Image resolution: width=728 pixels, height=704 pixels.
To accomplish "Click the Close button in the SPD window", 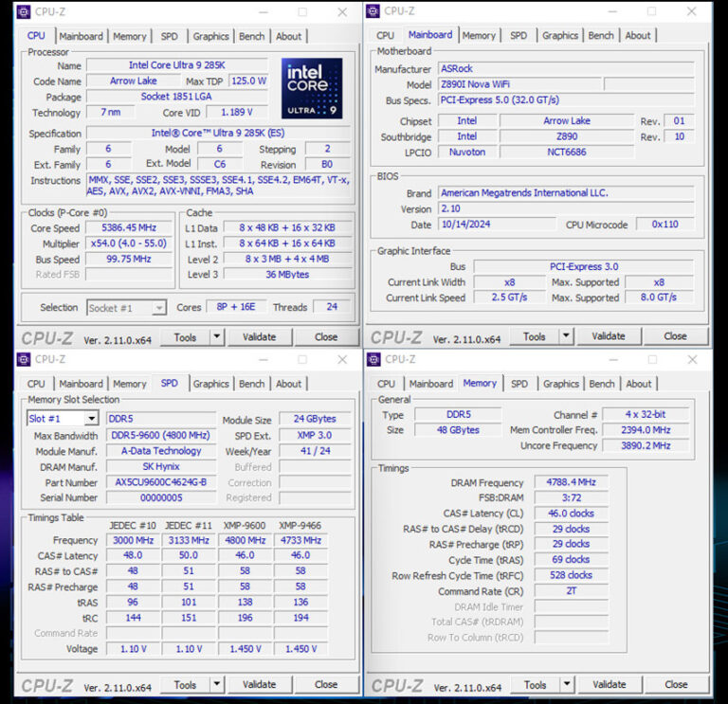I will [x=326, y=685].
